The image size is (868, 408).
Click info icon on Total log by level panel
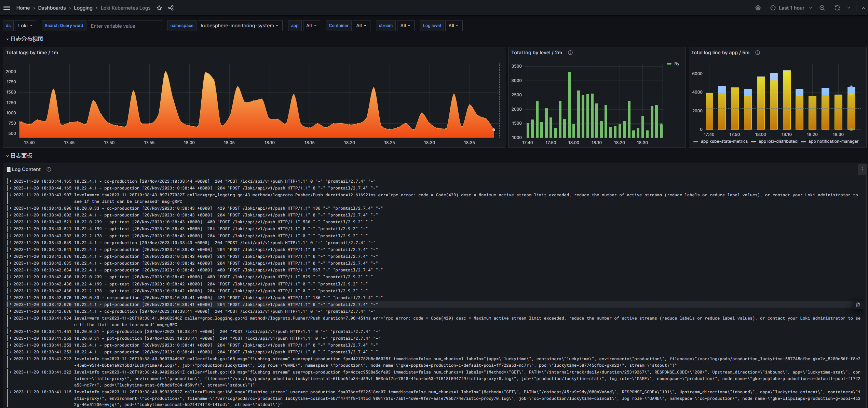570,53
